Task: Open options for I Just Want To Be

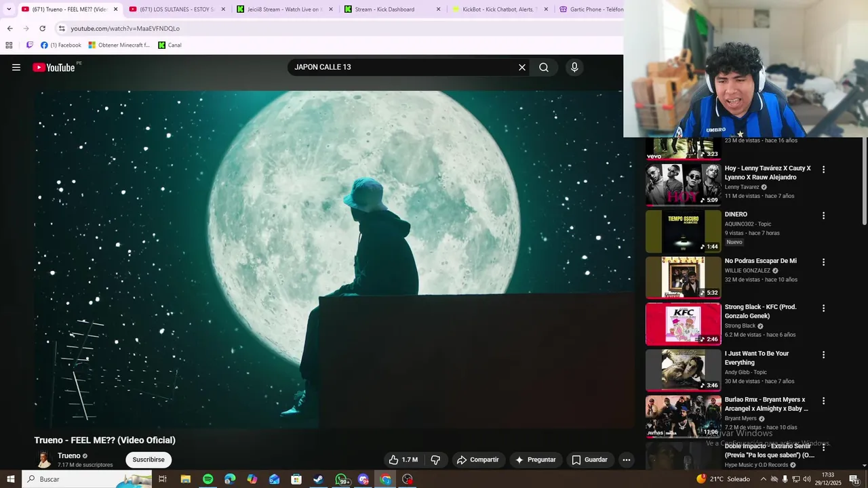Action: click(824, 354)
